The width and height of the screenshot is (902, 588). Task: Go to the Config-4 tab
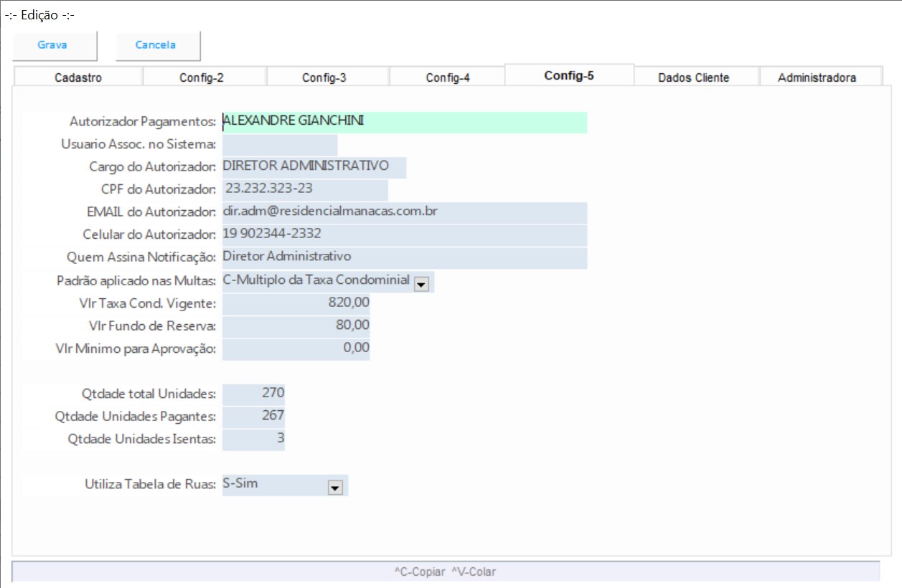(x=448, y=78)
